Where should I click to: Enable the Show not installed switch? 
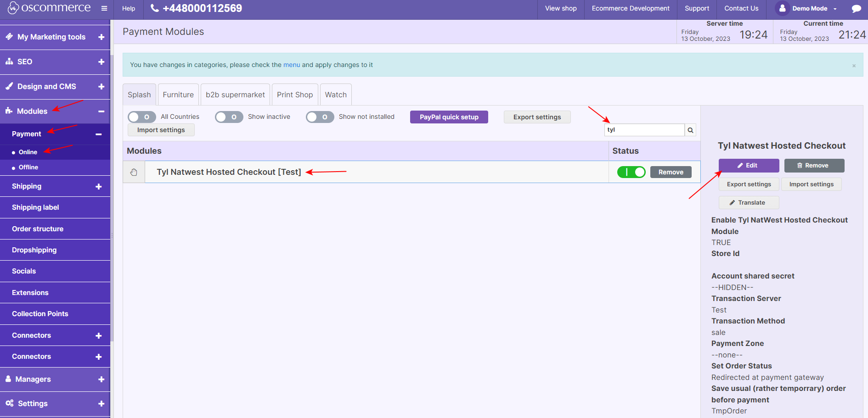point(320,117)
